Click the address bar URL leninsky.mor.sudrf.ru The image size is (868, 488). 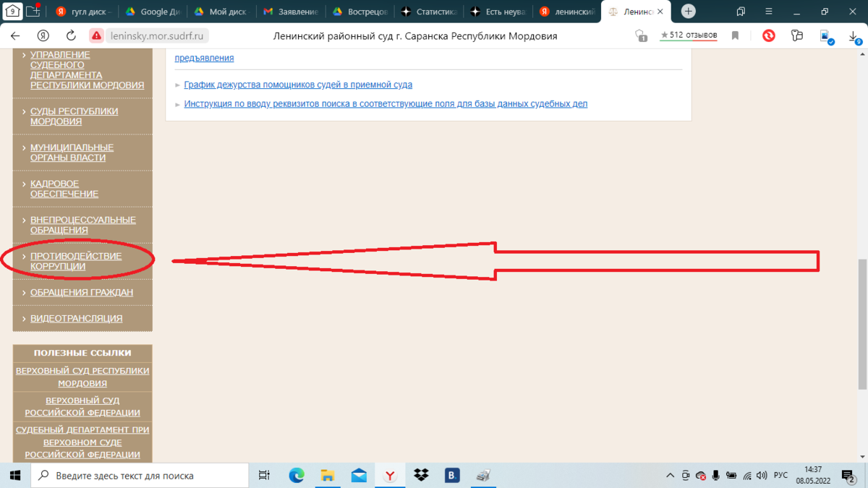point(158,35)
